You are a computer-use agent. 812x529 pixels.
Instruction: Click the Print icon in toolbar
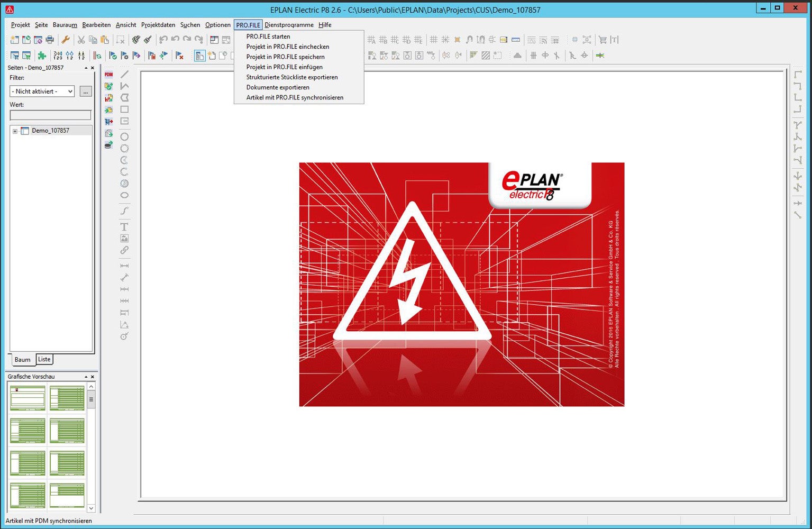click(50, 40)
